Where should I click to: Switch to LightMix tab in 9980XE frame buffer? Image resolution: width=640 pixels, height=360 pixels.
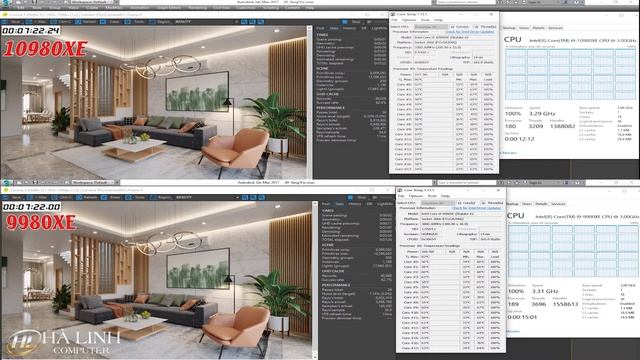coord(384,204)
